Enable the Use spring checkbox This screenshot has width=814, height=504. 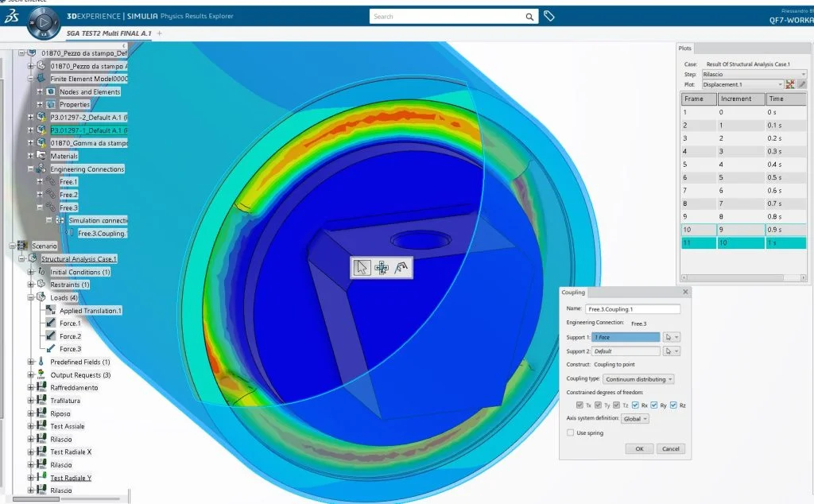[570, 432]
